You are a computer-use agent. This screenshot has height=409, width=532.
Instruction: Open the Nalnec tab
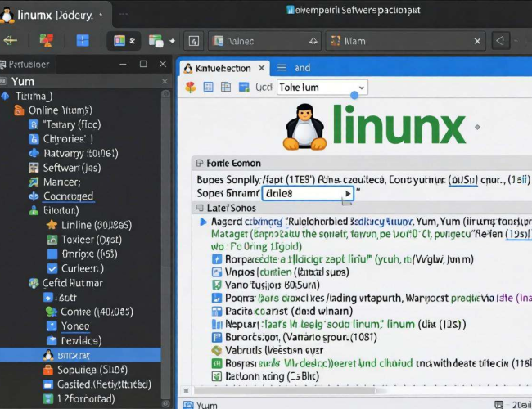point(264,42)
